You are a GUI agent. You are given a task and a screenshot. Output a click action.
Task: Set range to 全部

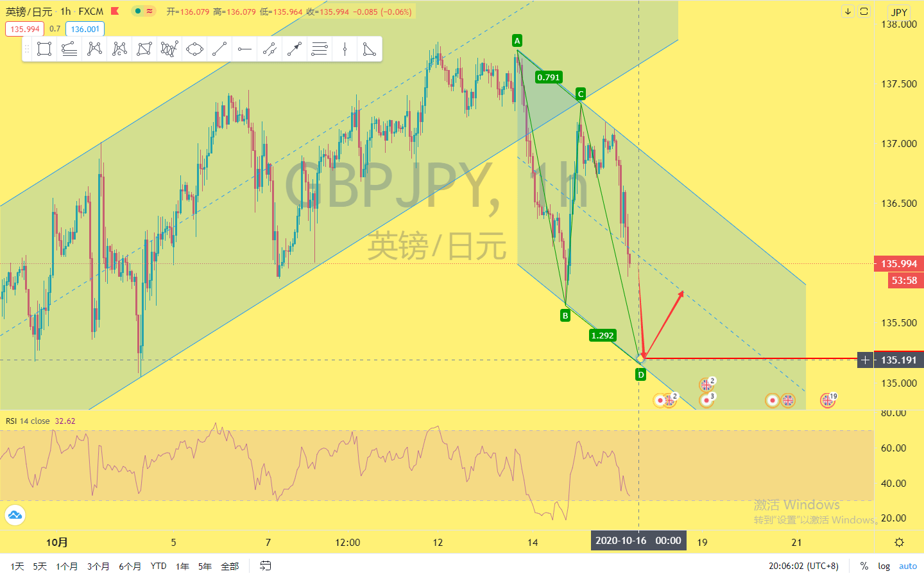point(230,566)
